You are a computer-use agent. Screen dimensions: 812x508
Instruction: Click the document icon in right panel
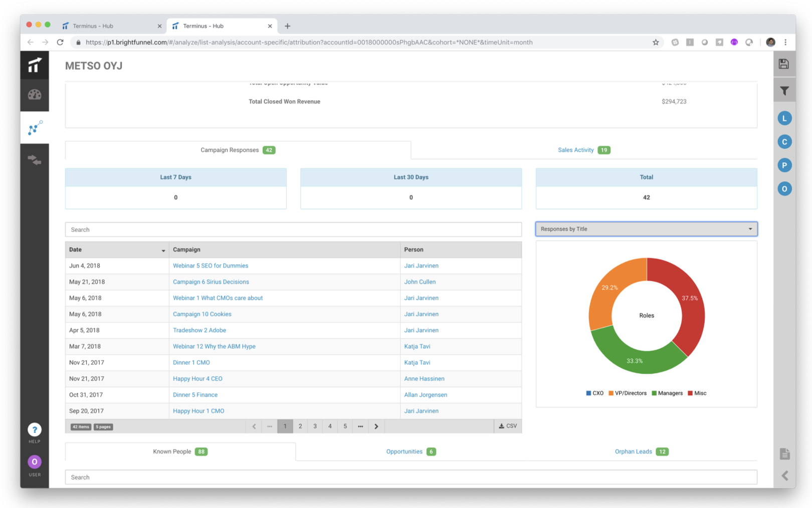click(x=785, y=454)
